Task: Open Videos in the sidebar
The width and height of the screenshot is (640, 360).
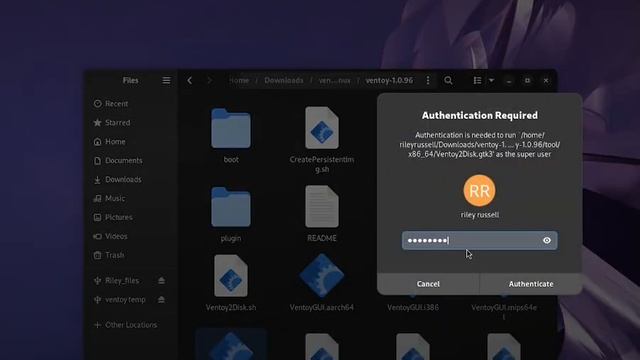Action: pyautogui.click(x=131, y=236)
